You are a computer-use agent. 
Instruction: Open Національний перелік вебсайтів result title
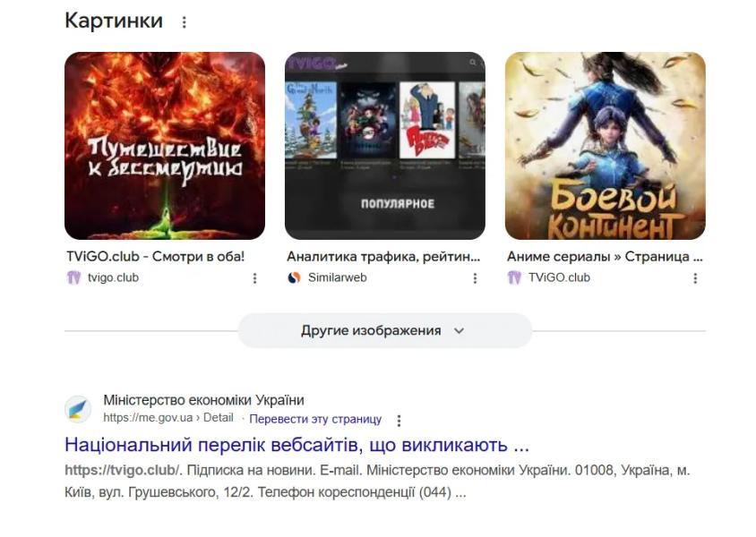tap(297, 445)
